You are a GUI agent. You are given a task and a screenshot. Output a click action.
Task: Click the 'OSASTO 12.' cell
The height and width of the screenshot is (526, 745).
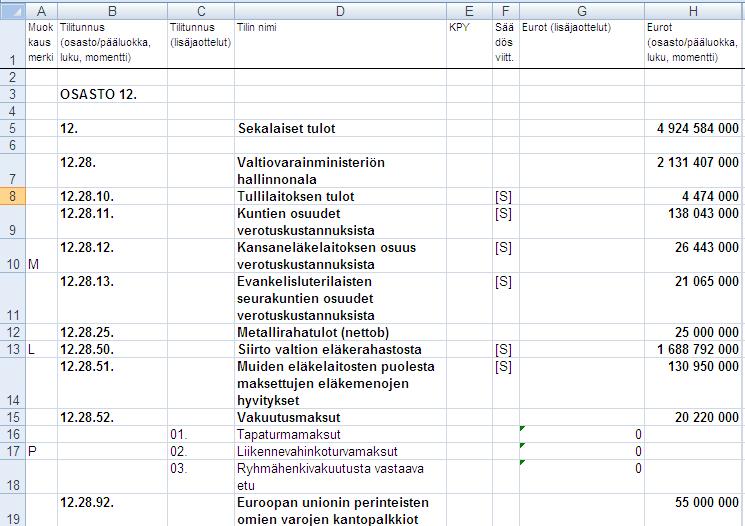click(x=113, y=94)
